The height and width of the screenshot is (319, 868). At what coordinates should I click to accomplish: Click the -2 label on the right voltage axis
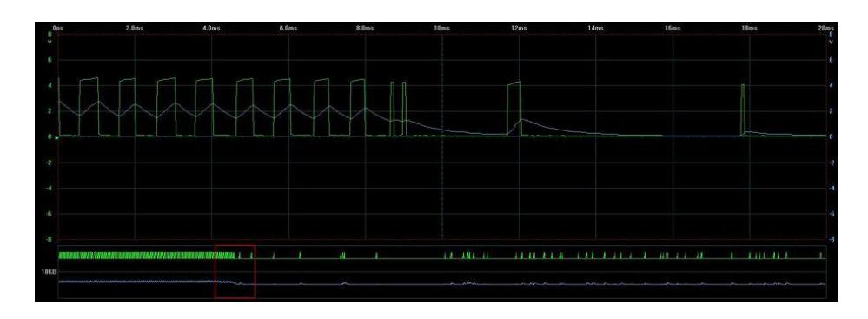pyautogui.click(x=831, y=163)
